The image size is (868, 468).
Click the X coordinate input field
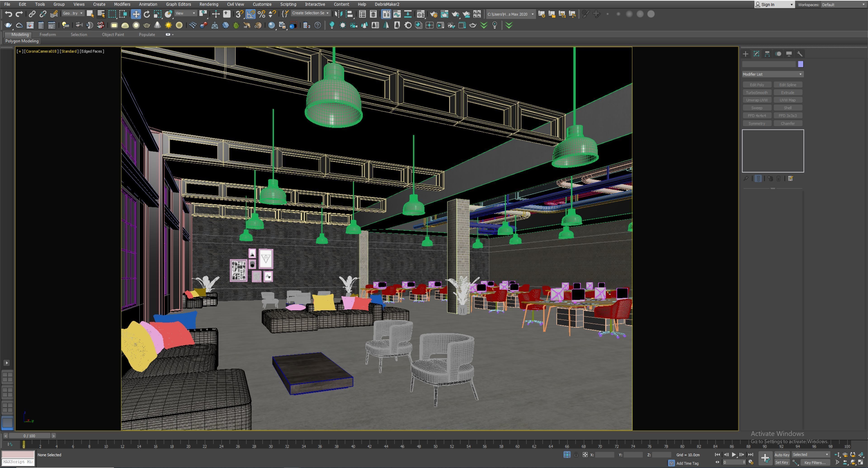[604, 455]
